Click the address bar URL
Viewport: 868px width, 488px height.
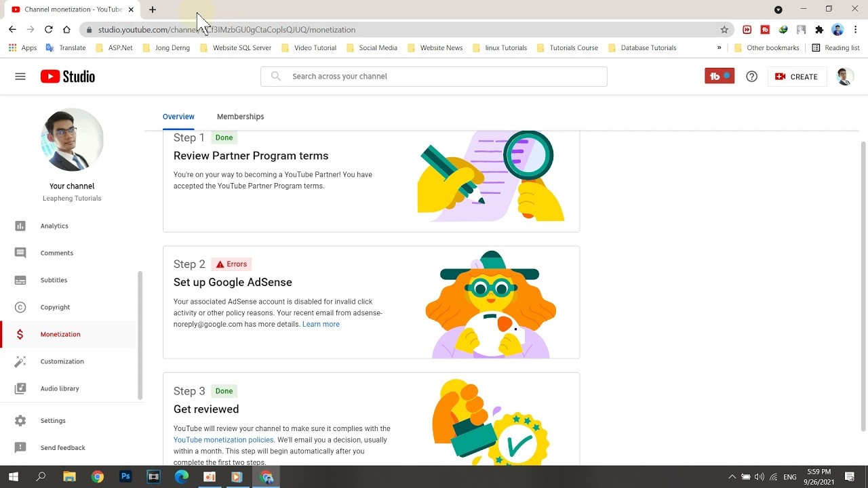click(x=226, y=30)
